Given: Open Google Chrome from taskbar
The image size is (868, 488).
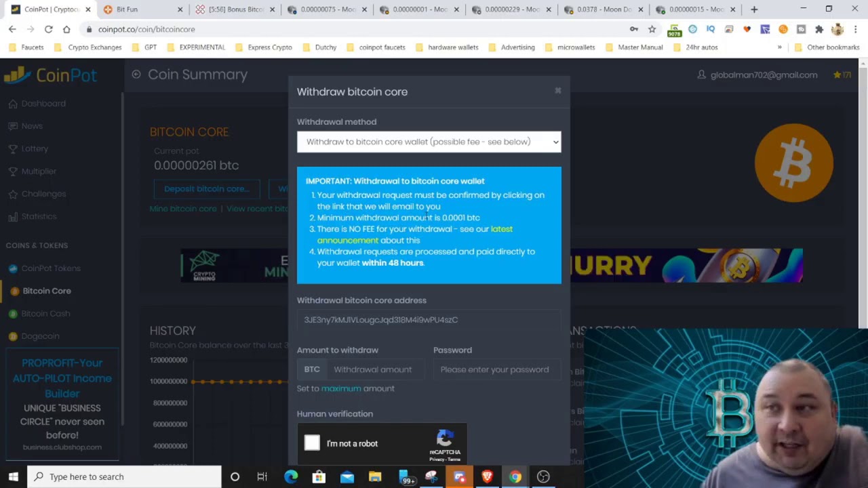Looking at the screenshot, I should (515, 476).
